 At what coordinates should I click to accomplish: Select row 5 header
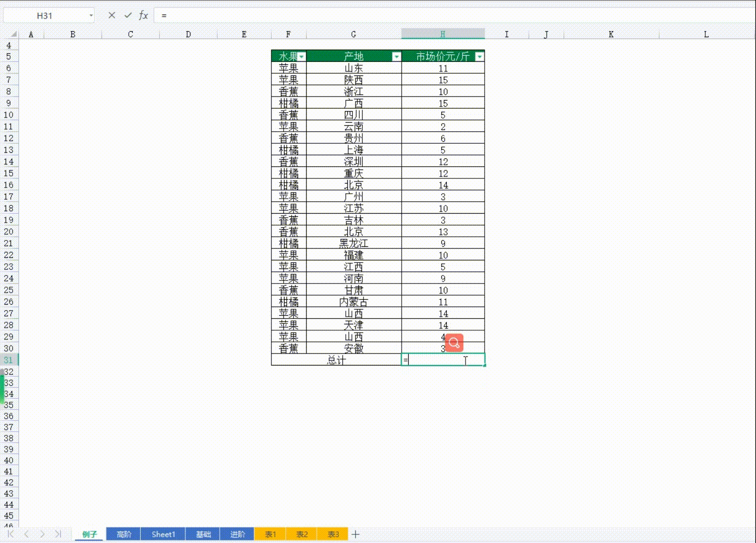tap(9, 56)
